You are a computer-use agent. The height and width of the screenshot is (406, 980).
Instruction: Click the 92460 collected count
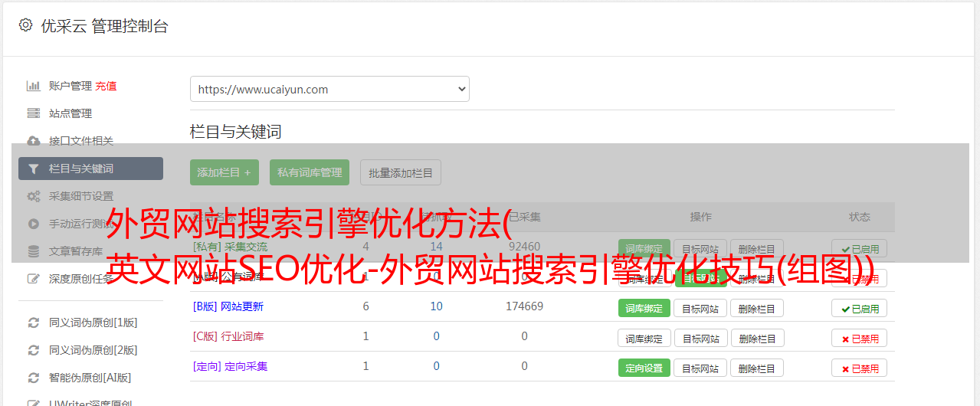click(x=524, y=247)
